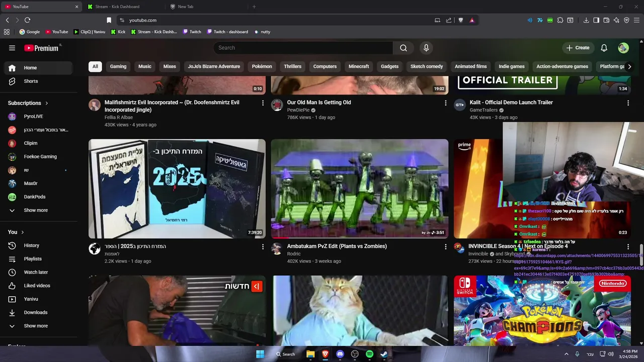This screenshot has height=362, width=644.
Task: Open History in sidebar
Action: point(39,245)
